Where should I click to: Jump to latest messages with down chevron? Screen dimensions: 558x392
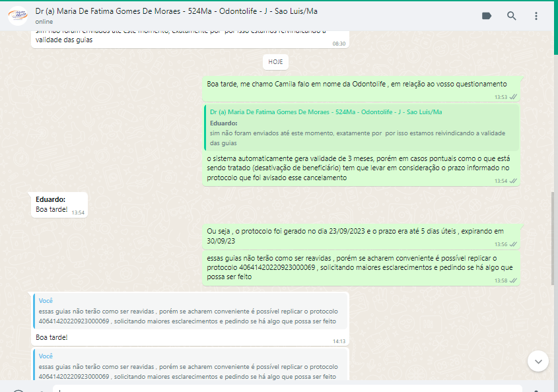click(538, 360)
